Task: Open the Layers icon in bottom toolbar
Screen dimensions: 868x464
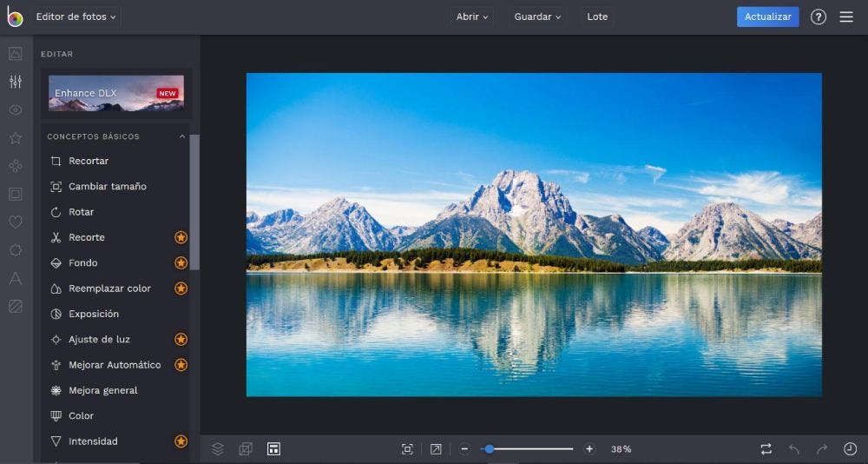Action: click(x=218, y=449)
